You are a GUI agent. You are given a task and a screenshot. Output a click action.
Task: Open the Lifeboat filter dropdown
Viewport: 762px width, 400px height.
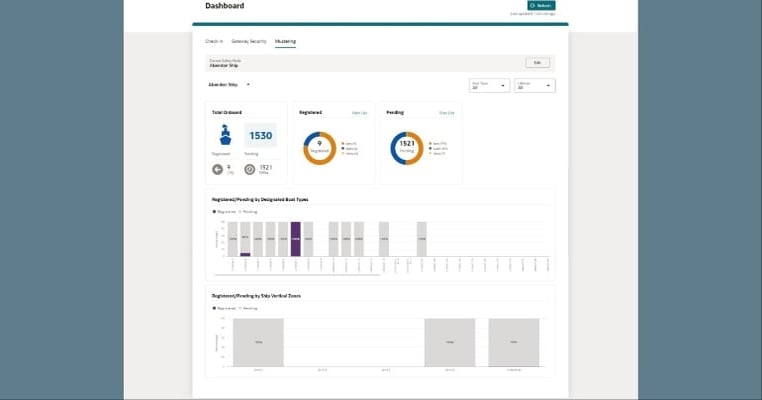(535, 86)
